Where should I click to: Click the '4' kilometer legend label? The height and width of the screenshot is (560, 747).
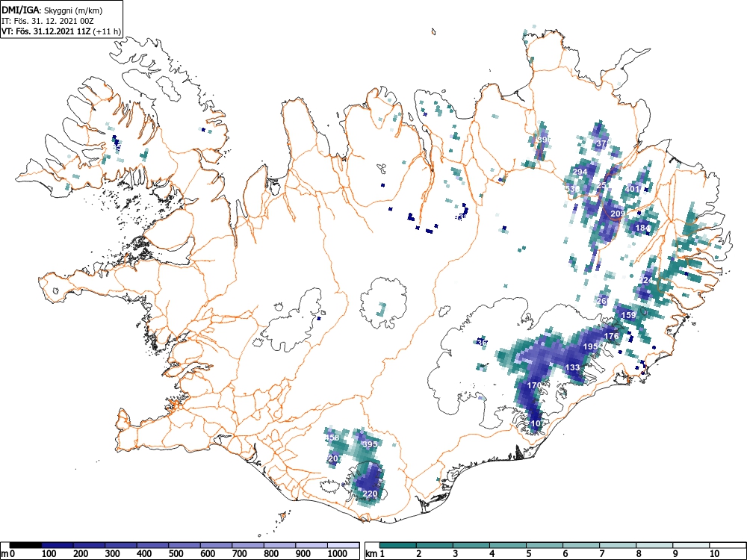[x=492, y=554]
